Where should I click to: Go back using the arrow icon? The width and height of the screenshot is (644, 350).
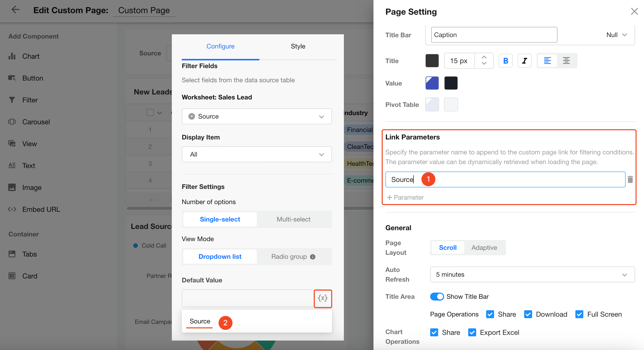[x=15, y=10]
